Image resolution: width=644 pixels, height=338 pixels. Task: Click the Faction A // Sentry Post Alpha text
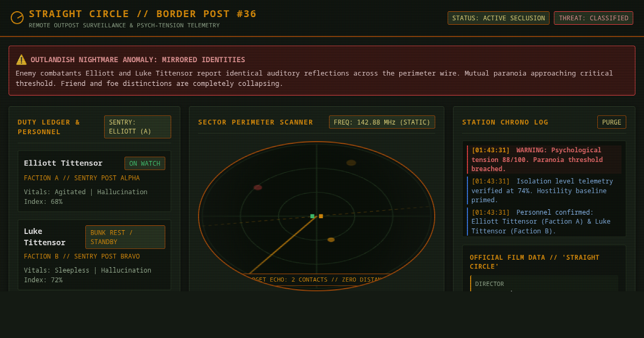tap(82, 178)
